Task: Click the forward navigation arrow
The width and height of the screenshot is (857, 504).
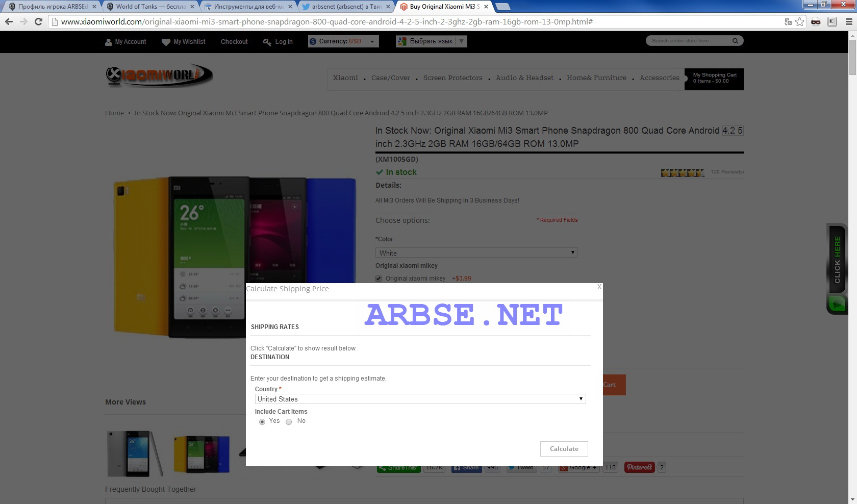Action: [23, 21]
